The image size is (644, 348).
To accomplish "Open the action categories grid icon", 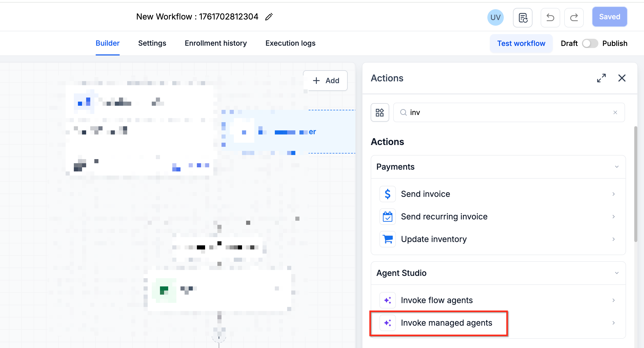I will (380, 112).
